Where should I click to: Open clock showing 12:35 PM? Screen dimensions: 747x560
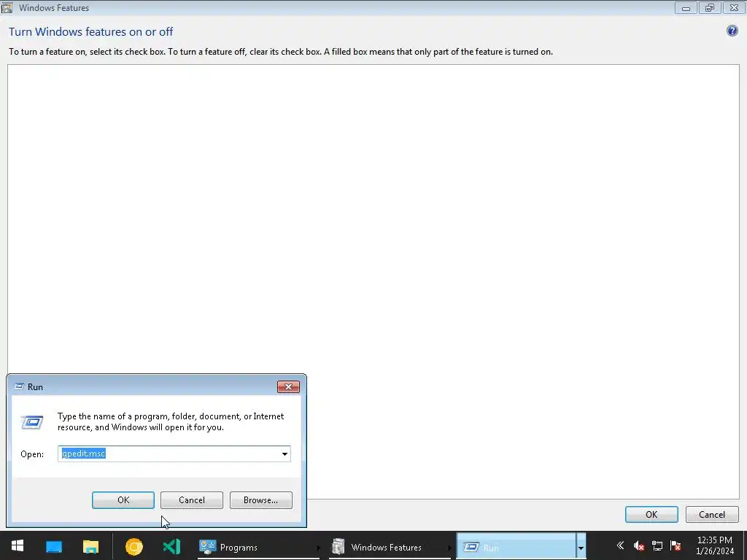tap(715, 545)
